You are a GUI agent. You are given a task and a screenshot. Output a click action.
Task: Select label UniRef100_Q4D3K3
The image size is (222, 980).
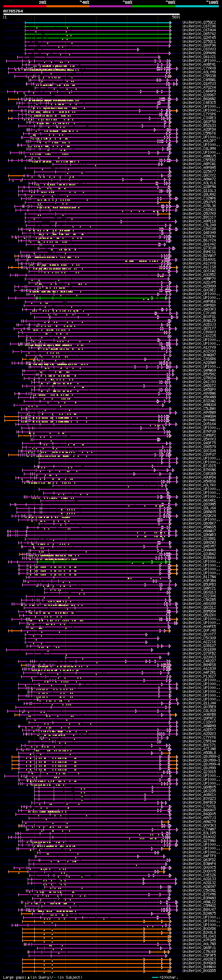(199, 309)
